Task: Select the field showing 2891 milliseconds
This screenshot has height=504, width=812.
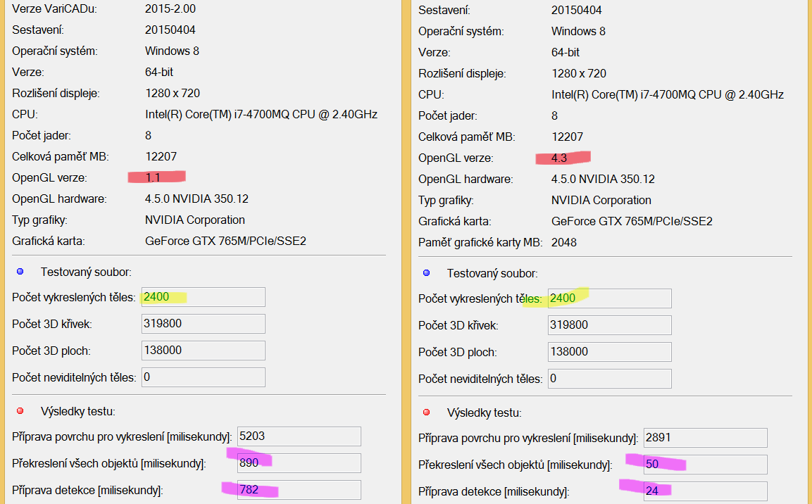Action: pos(705,438)
